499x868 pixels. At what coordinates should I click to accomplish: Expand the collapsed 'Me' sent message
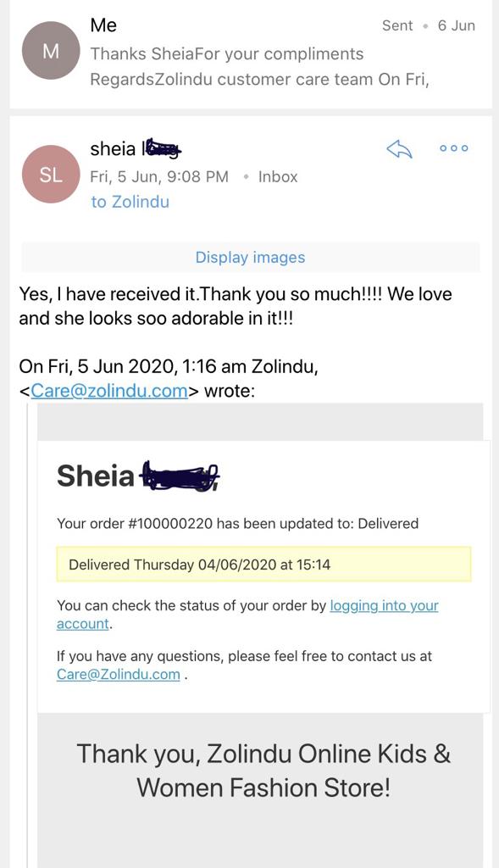click(x=250, y=53)
